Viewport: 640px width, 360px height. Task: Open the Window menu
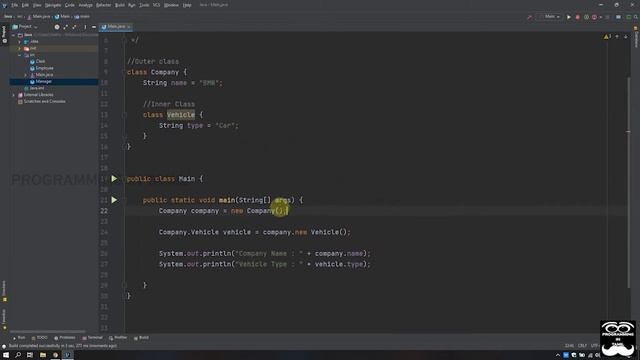pyautogui.click(x=171, y=5)
